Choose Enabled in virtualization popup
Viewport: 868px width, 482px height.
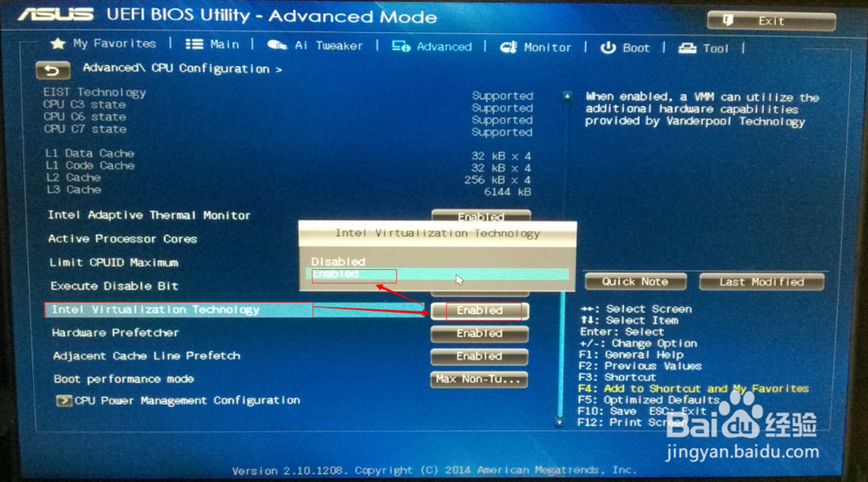[x=437, y=274]
